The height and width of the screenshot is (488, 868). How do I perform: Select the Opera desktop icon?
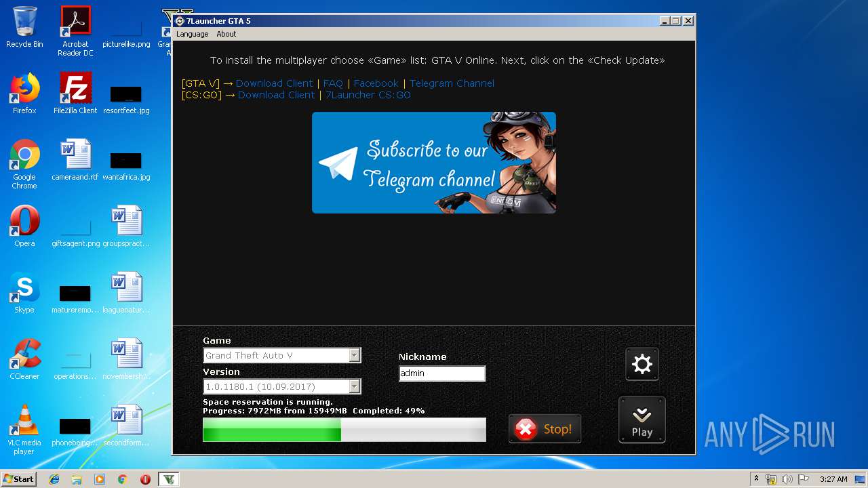24,226
